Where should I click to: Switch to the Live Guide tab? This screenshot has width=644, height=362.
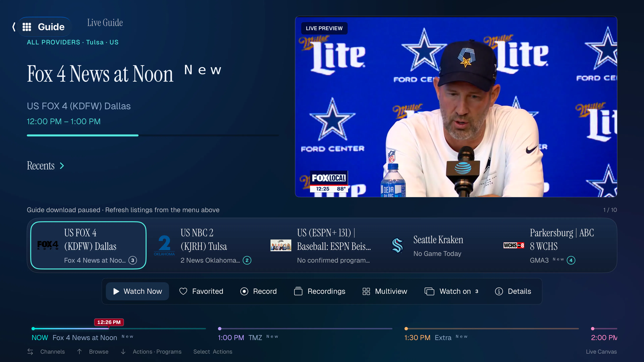click(105, 23)
